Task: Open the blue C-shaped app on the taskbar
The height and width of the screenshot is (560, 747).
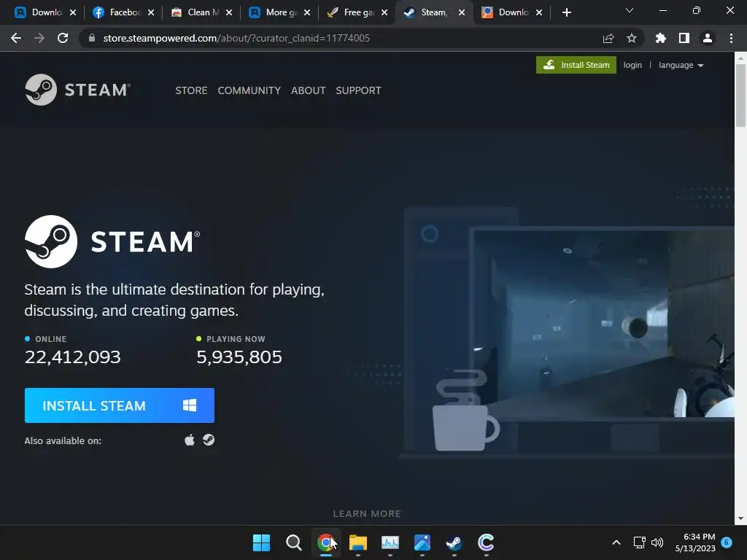Action: coord(486,542)
